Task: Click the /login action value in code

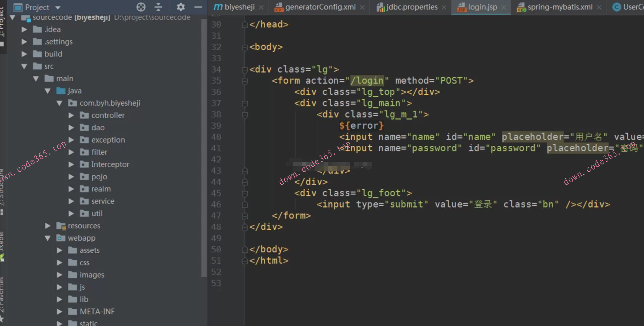Action: pyautogui.click(x=367, y=81)
